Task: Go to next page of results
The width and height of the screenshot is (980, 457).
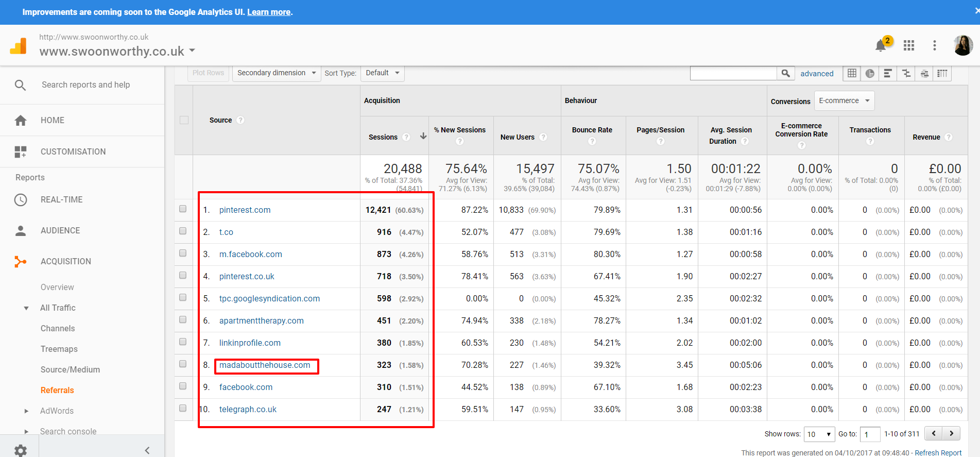Action: [951, 434]
